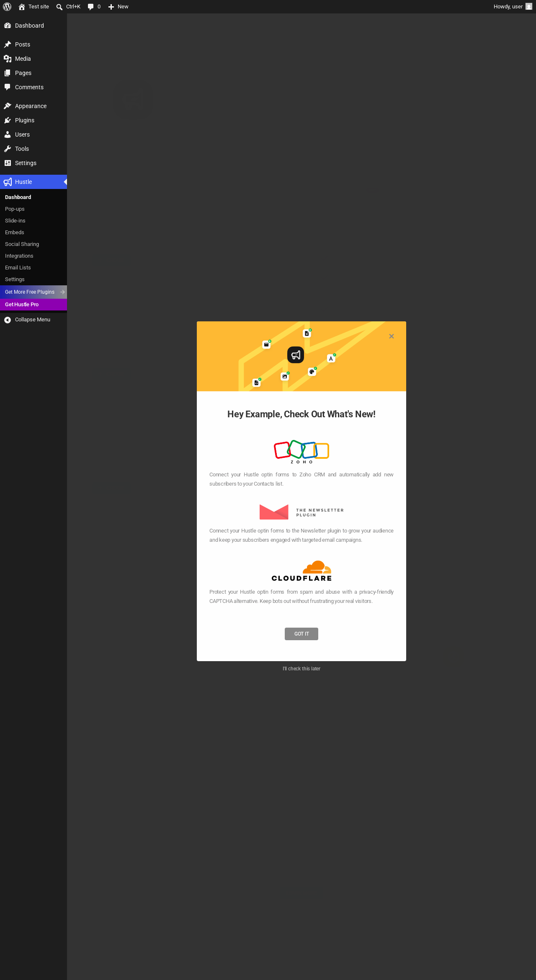Image resolution: width=536 pixels, height=980 pixels.
Task: Open the Test site home link
Action: point(33,7)
